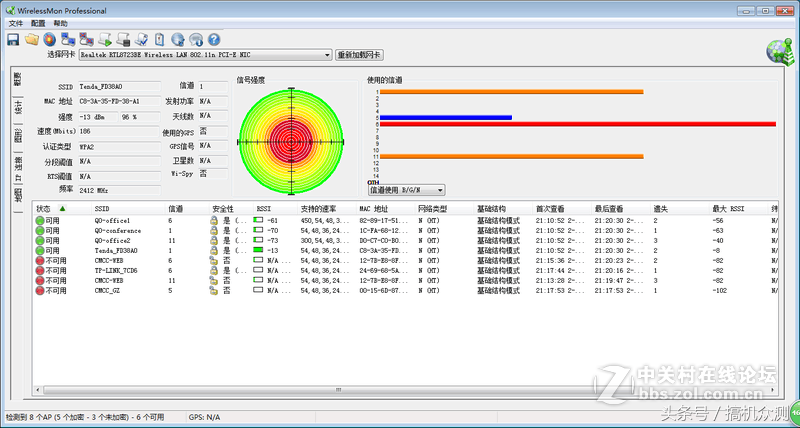Click the GPS: N/A status bar entry
The width and height of the screenshot is (800, 428).
point(205,417)
